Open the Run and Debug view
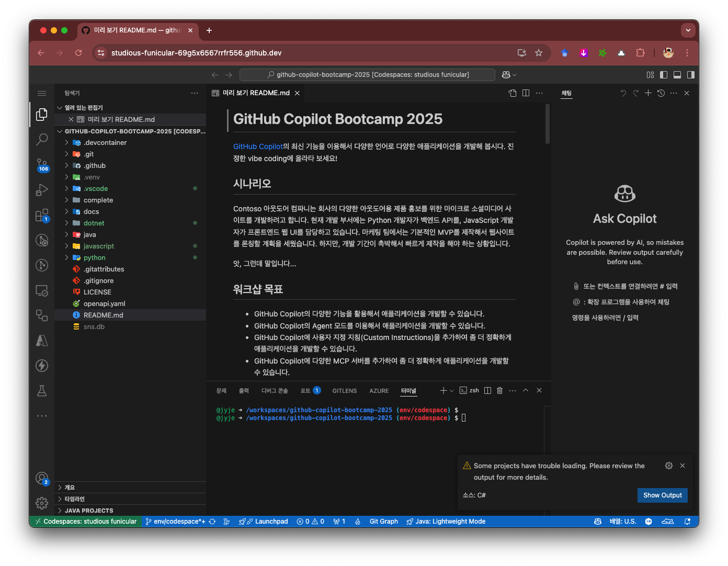The height and width of the screenshot is (566, 728). (x=42, y=190)
